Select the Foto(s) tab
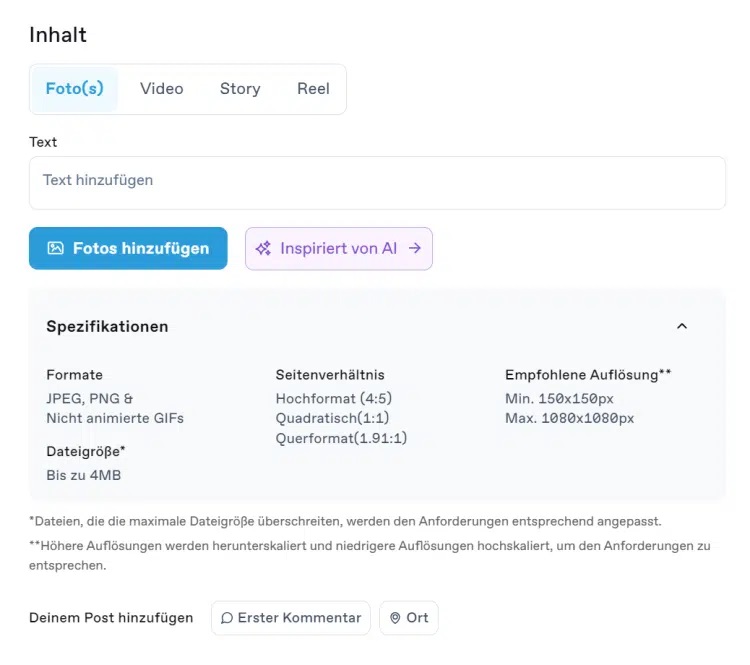 pos(75,89)
